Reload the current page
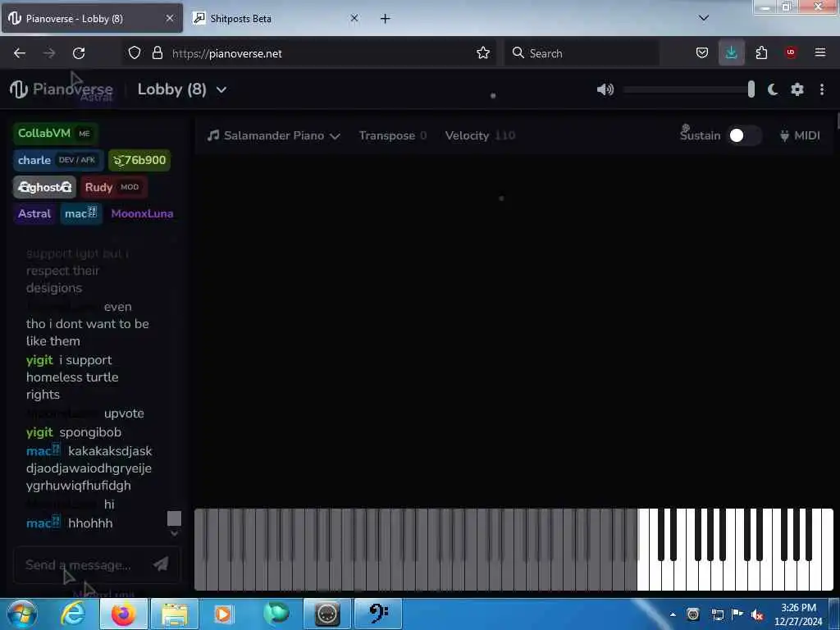 (79, 53)
